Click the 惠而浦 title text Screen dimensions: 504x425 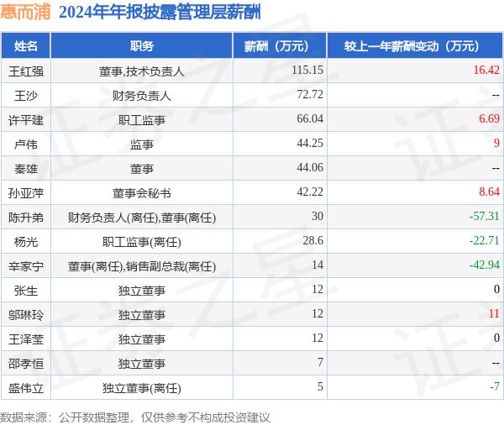(x=25, y=13)
